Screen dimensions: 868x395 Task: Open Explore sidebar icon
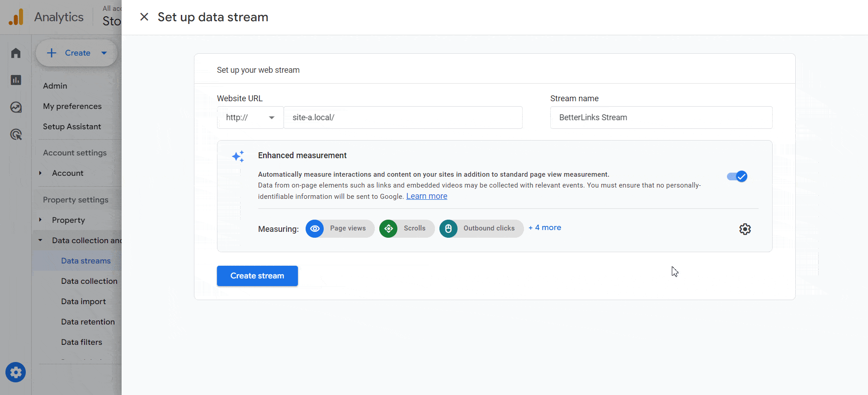click(x=16, y=107)
